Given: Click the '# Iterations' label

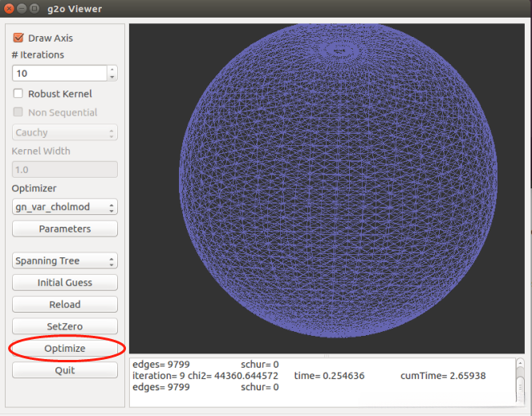Looking at the screenshot, I should (x=38, y=55).
